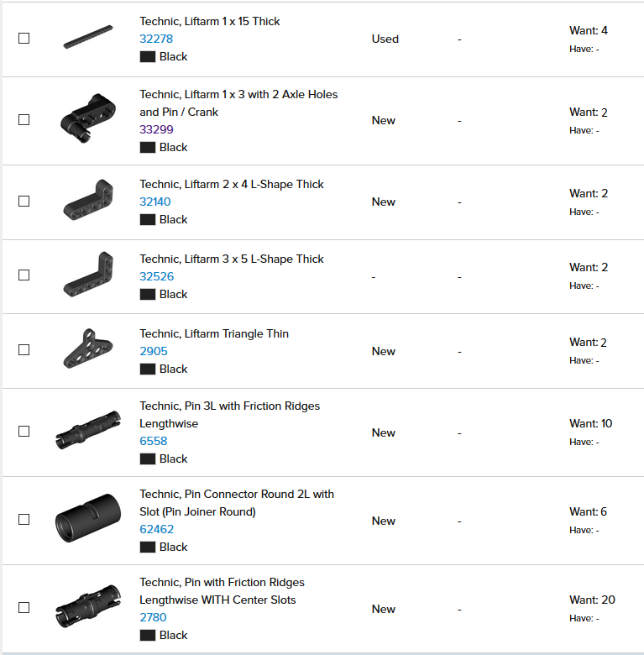Image resolution: width=644 pixels, height=655 pixels.
Task: Open part number 6558 link
Action: [x=154, y=441]
